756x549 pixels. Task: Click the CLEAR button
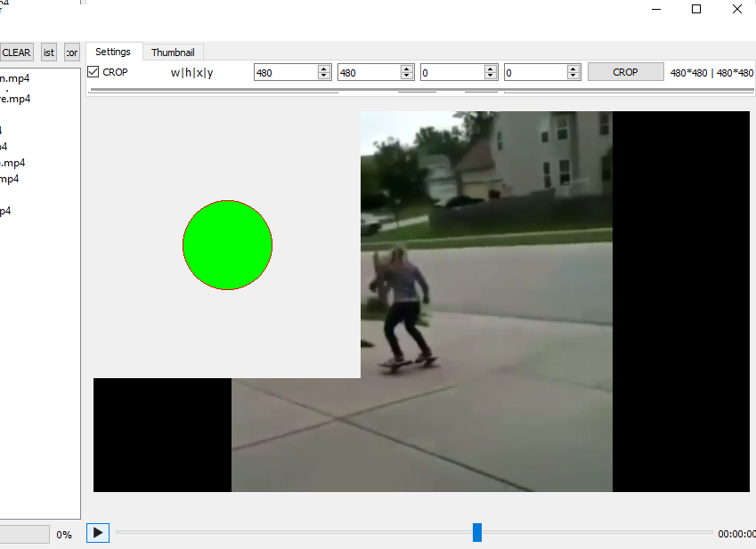16,52
